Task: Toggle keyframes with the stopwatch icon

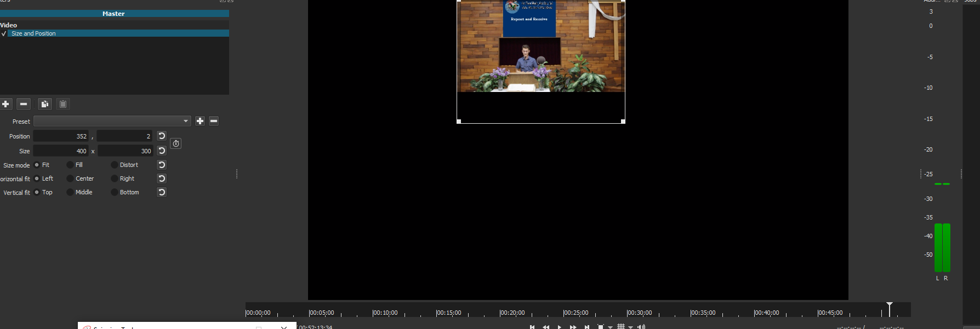Action: (x=176, y=143)
